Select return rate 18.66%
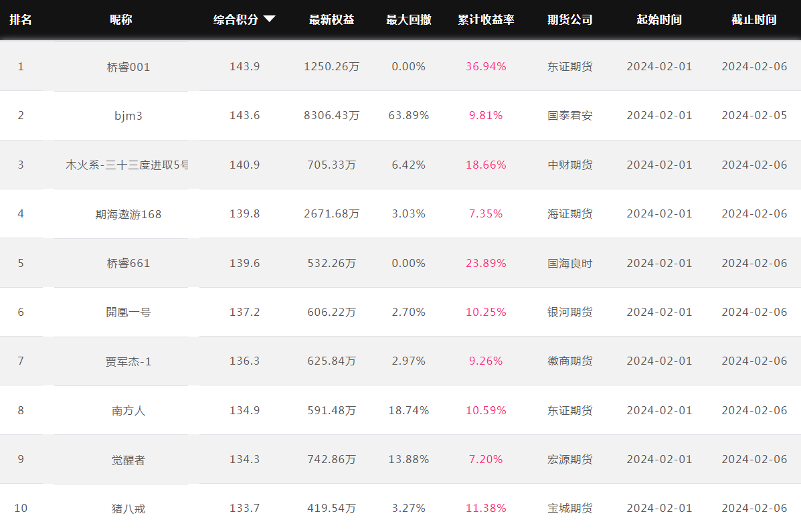The width and height of the screenshot is (801, 532). tap(486, 165)
